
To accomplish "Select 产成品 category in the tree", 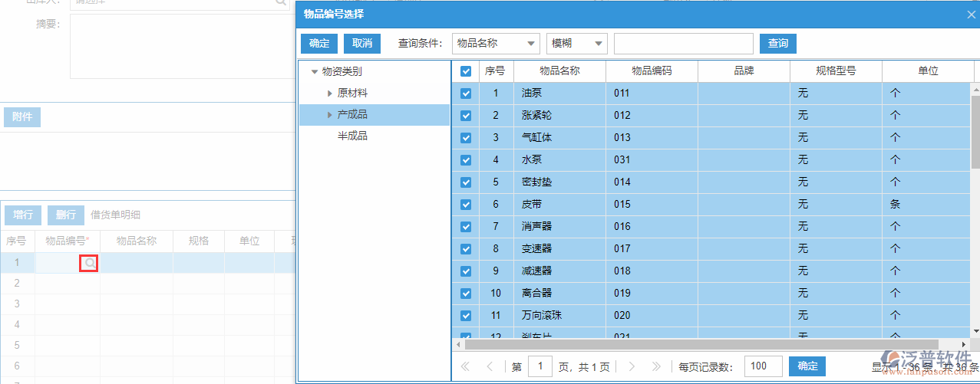I will [352, 115].
